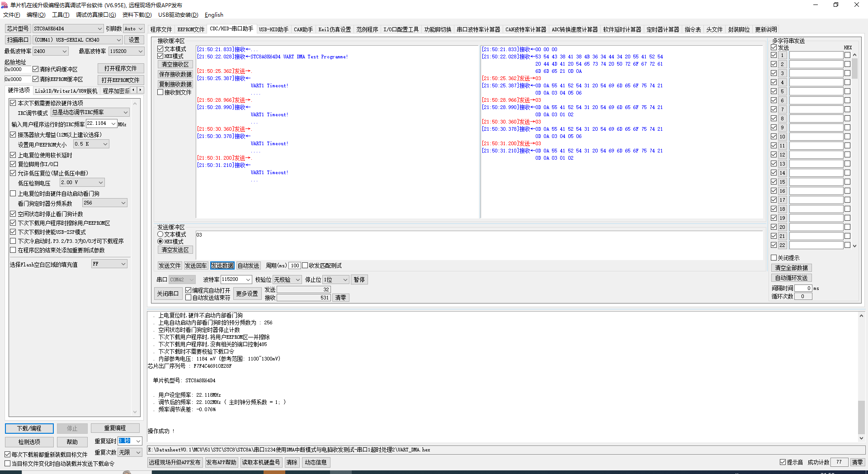Click send buffer text area containing 03
The image size is (868, 474).
[479, 245]
